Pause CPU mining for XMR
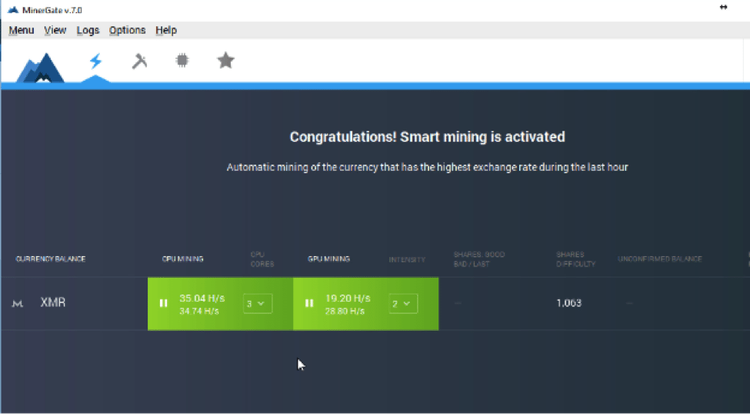The height and width of the screenshot is (414, 750). point(163,303)
